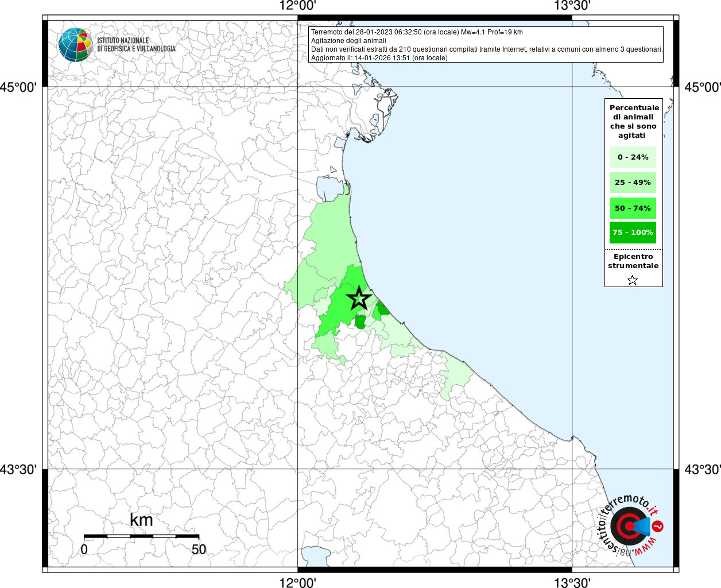Select the 50 - 74% legend swatch
721x588 pixels.
point(633,208)
